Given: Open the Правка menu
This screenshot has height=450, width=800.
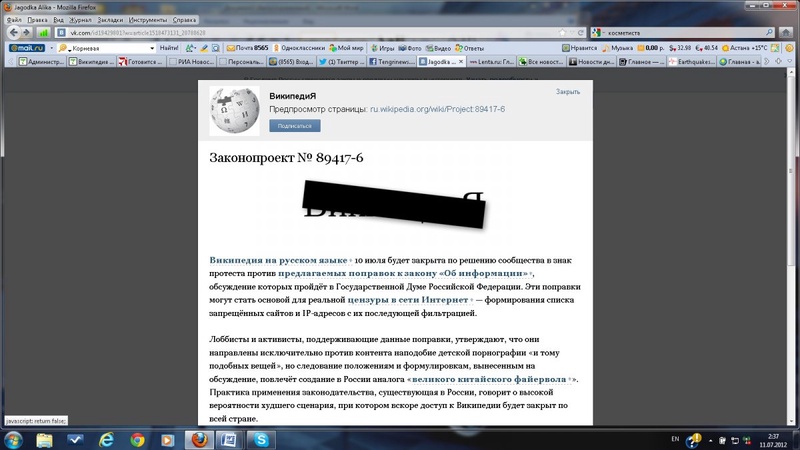Looking at the screenshot, I should (x=37, y=20).
